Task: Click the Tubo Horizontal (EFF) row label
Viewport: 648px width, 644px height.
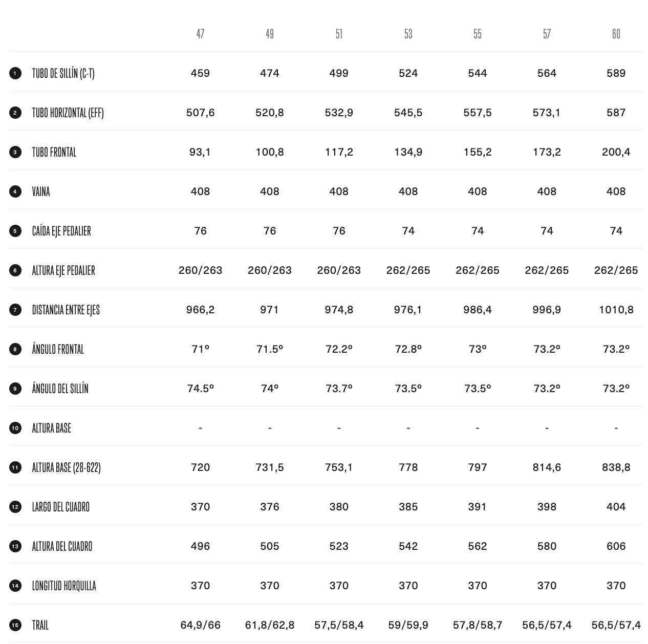Action: [x=68, y=113]
